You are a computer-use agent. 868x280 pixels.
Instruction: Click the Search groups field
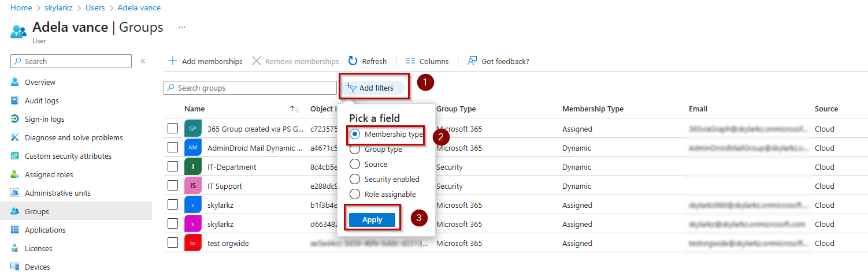pyautogui.click(x=250, y=88)
